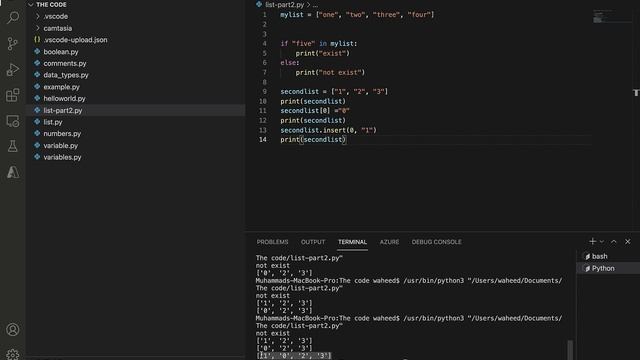
Task: Switch to the PROBLEMS tab
Action: [x=272, y=242]
